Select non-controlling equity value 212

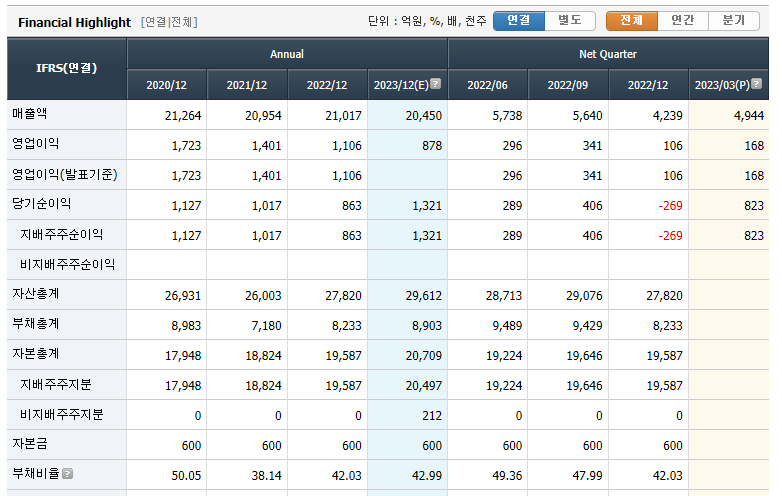(x=432, y=416)
